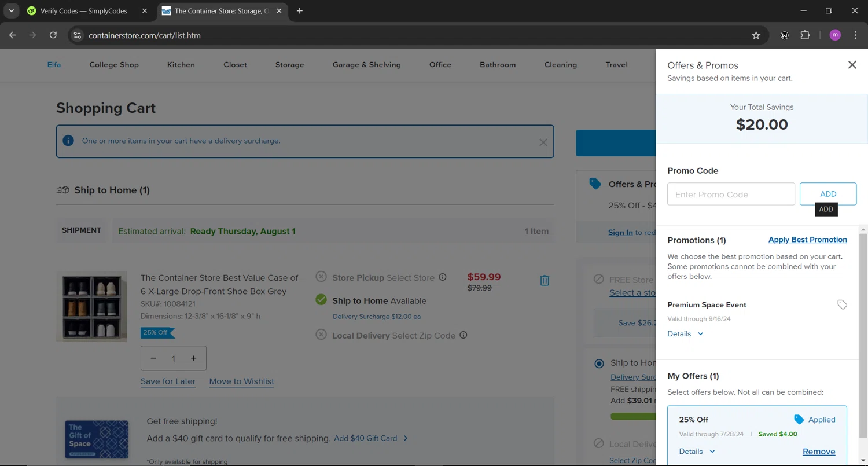This screenshot has width=868, height=466.
Task: Click the Save for Later link
Action: click(x=168, y=381)
